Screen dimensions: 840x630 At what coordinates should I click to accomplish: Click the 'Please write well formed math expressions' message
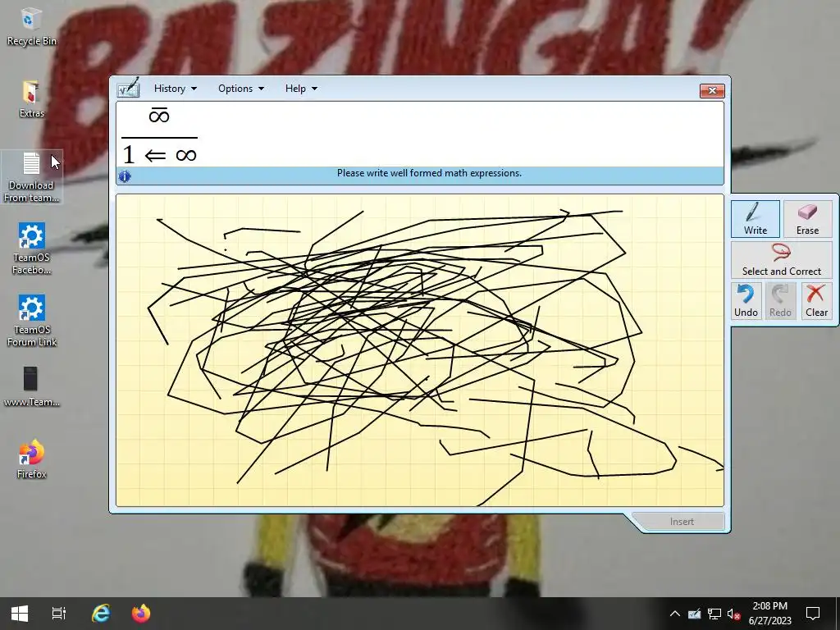coord(429,173)
